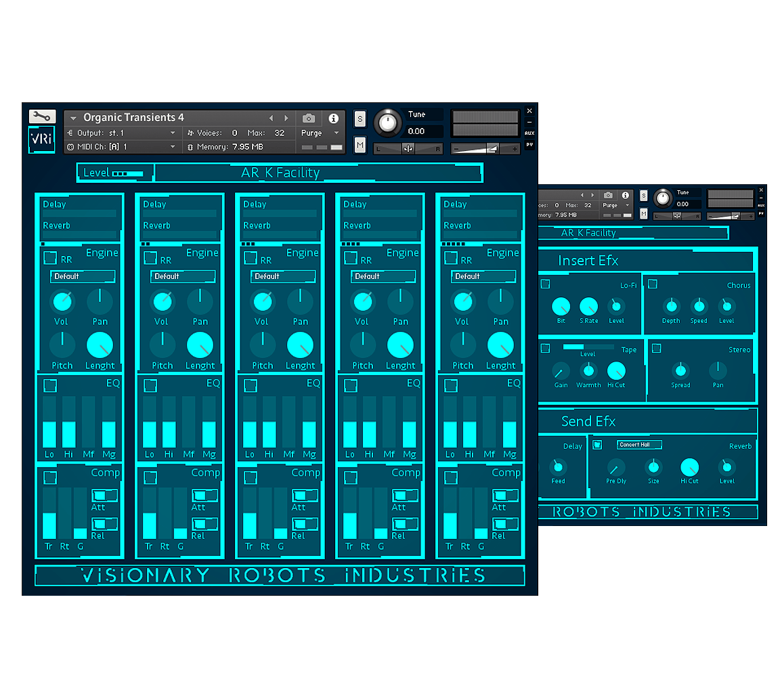Image resolution: width=780 pixels, height=700 pixels.
Task: Adjust the Level slider beside AR K Facility
Action: tap(128, 173)
